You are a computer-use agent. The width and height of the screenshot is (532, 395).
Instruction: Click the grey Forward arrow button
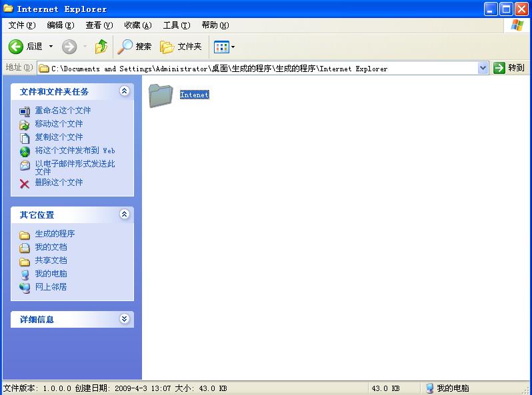coord(69,47)
